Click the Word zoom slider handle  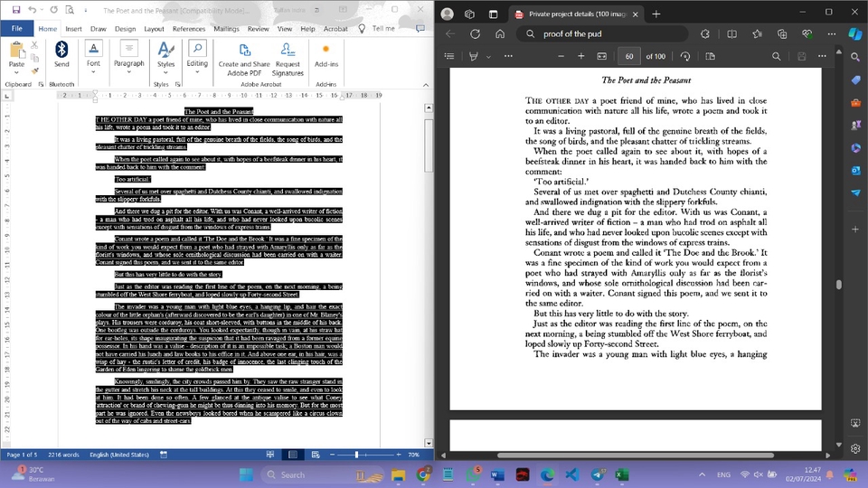356,455
